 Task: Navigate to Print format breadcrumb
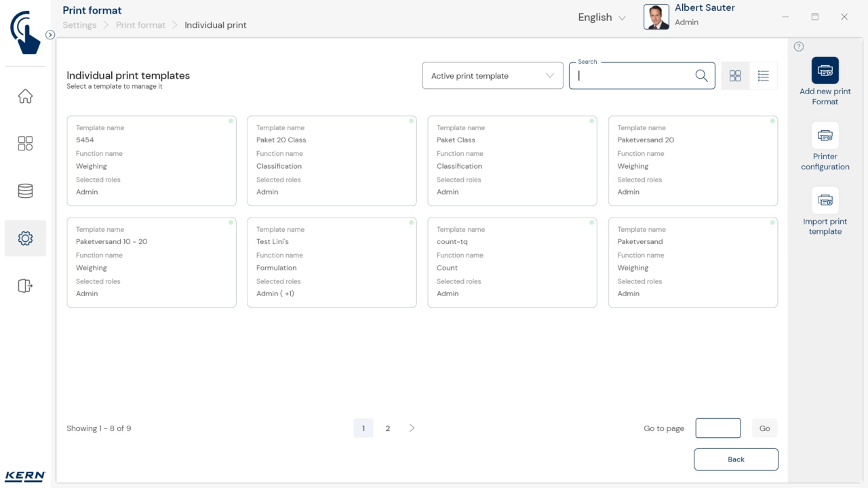pyautogui.click(x=140, y=25)
